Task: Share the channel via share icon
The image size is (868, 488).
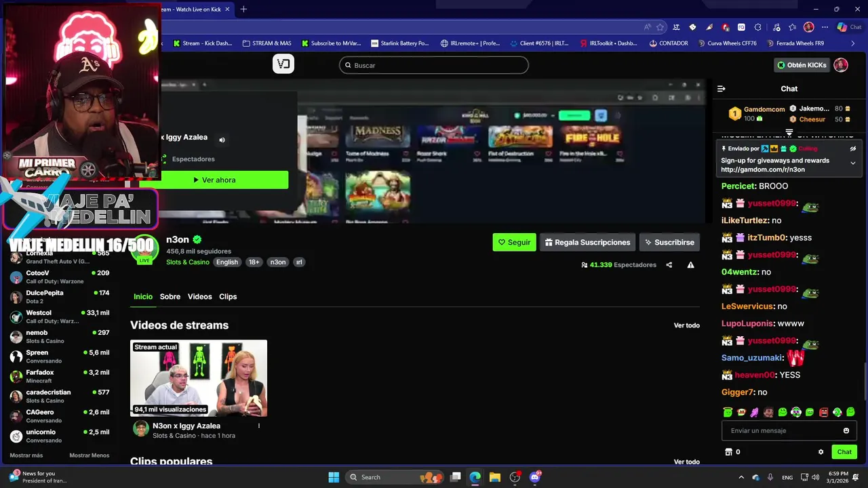Action: 669,265
